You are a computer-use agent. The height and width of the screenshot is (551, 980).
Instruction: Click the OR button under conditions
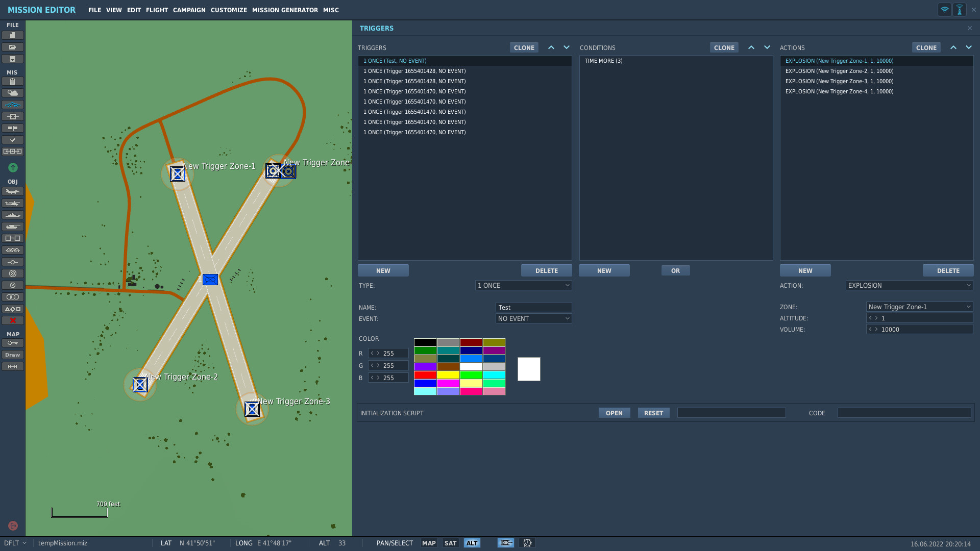675,270
